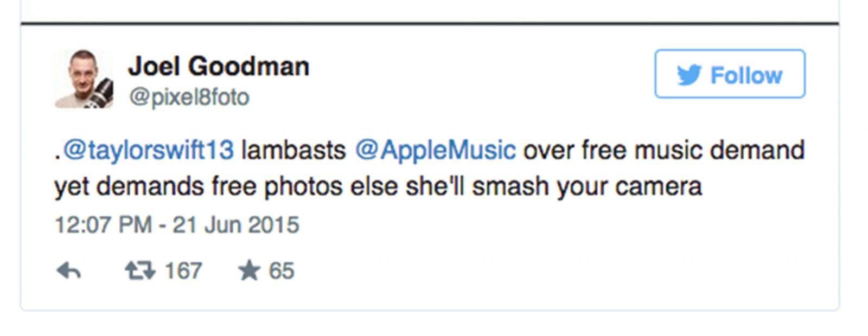Favorite the tweet with the star icon

249,270
